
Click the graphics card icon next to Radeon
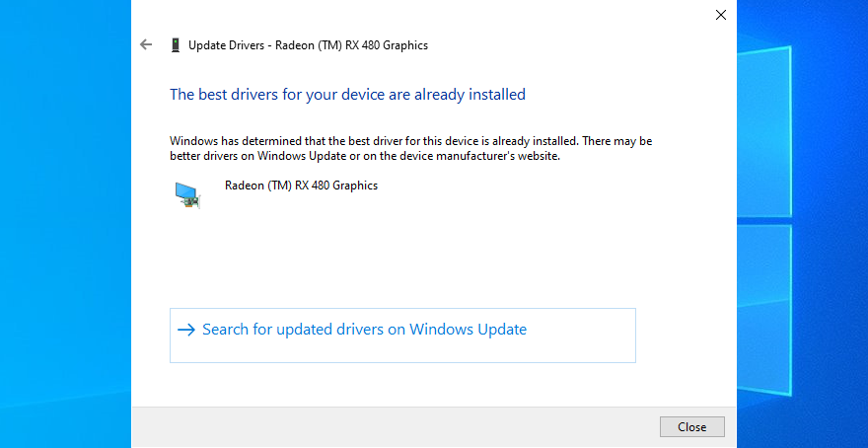186,194
